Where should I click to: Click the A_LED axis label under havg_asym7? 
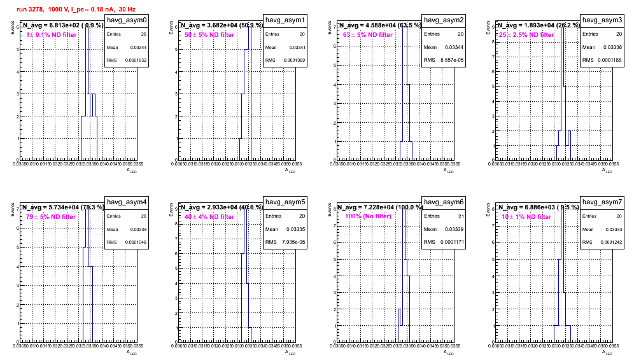coord(607,353)
